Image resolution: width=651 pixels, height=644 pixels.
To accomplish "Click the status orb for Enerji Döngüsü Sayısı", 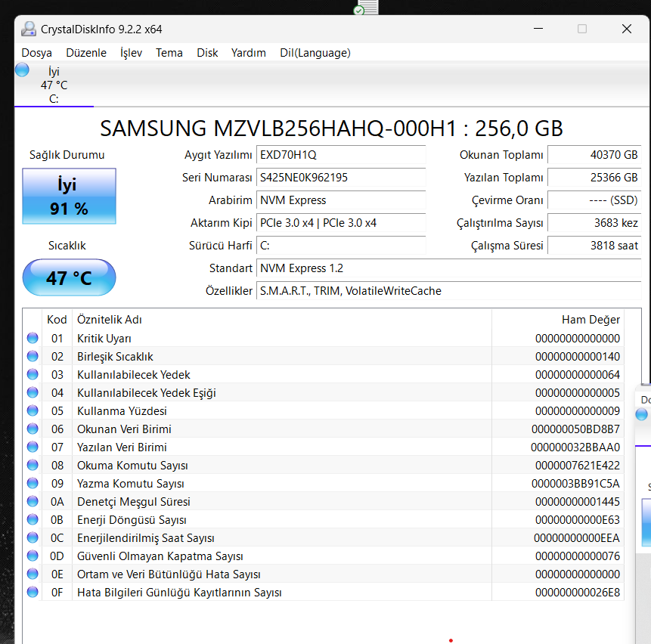I will [x=33, y=519].
